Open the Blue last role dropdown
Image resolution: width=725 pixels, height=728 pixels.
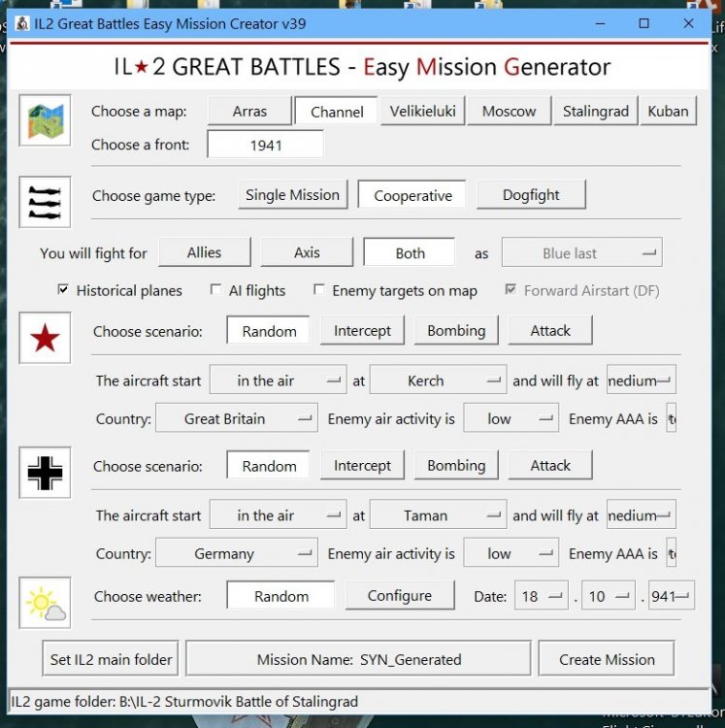[581, 252]
